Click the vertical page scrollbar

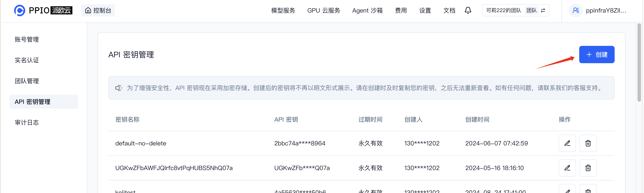639,63
